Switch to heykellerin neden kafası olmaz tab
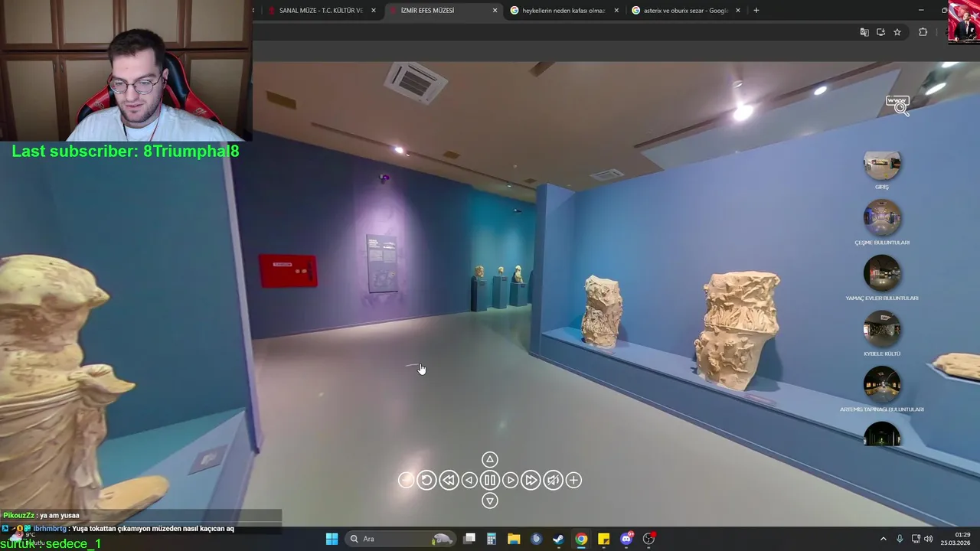980x551 pixels. 563,11
